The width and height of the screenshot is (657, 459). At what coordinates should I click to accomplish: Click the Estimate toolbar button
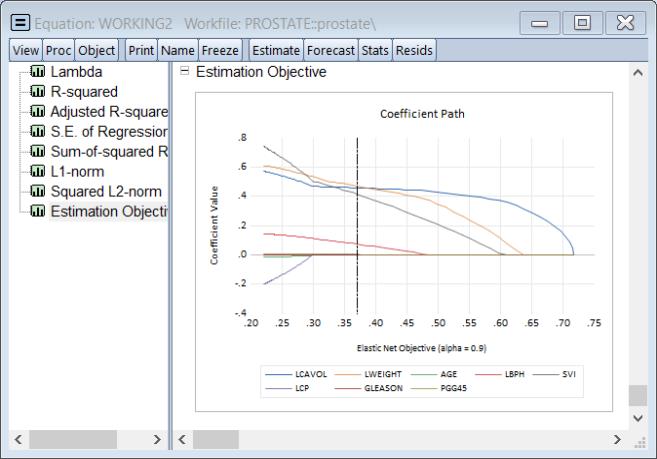275,50
